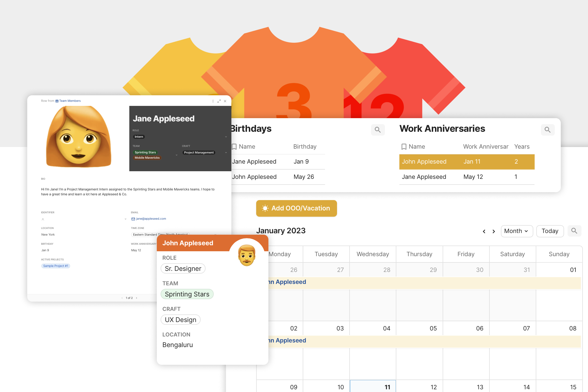Screen dimensions: 588x392
Task: Search the calendar view
Action: (x=574, y=231)
